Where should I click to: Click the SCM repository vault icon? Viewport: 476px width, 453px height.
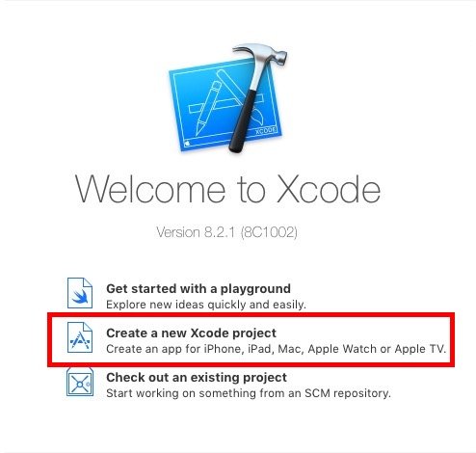(80, 382)
